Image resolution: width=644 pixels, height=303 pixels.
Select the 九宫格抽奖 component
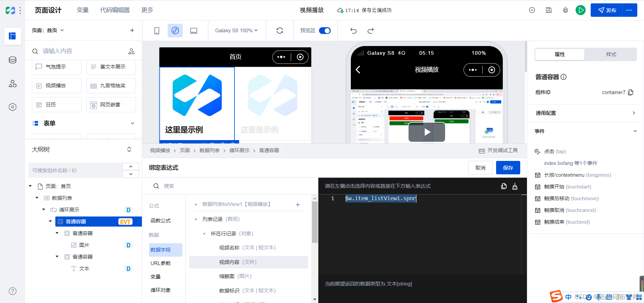pyautogui.click(x=111, y=86)
